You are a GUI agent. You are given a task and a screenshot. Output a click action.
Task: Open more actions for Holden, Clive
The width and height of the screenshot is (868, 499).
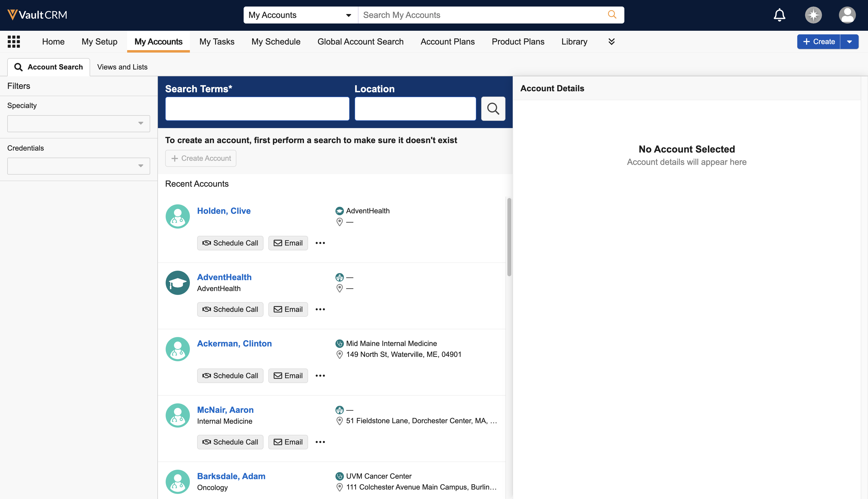(x=320, y=243)
